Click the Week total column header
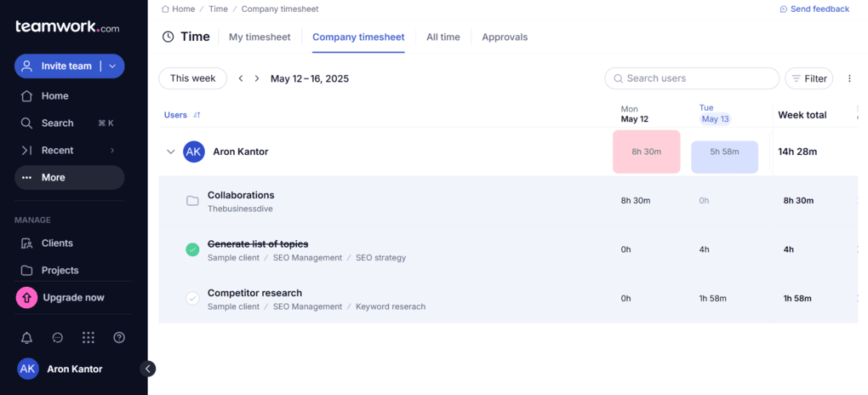The width and height of the screenshot is (868, 395). 802,115
